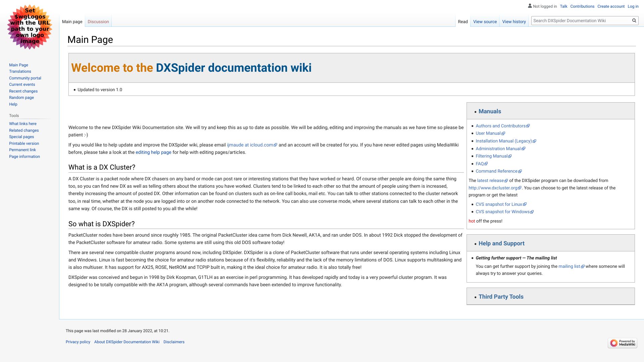
Task: Click the 'So what is DXSpider?' heading
Action: (x=101, y=224)
